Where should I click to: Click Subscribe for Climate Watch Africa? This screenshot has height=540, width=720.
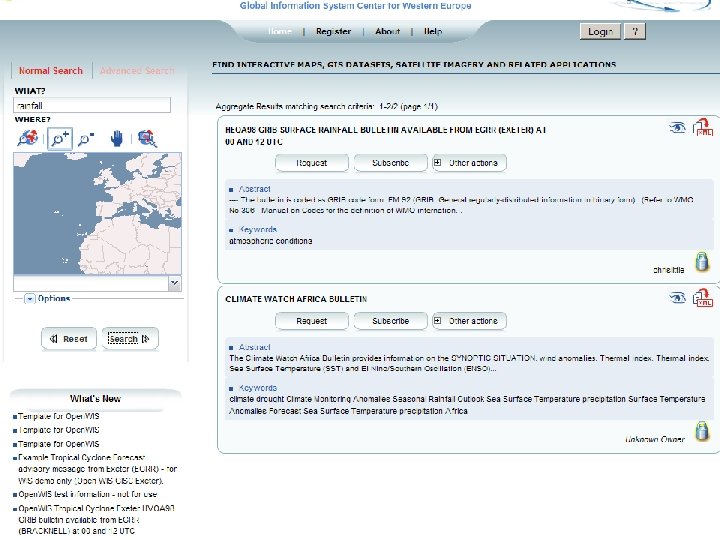point(390,321)
